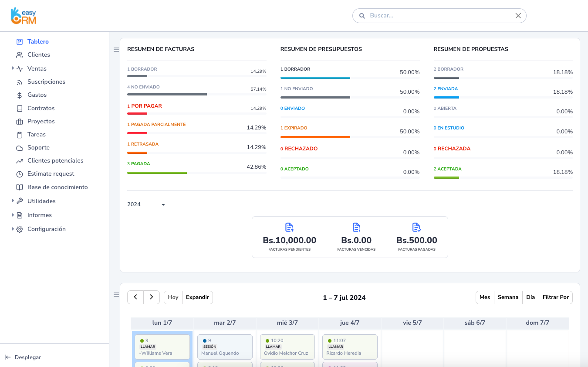The width and height of the screenshot is (588, 367).
Task: Click the calendar widget drag handle icon
Action: click(x=116, y=295)
